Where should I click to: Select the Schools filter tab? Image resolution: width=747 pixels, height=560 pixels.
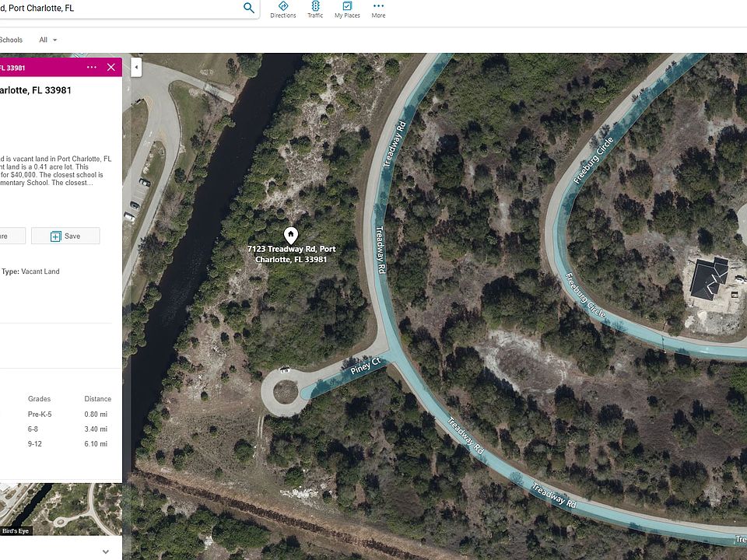(x=11, y=40)
